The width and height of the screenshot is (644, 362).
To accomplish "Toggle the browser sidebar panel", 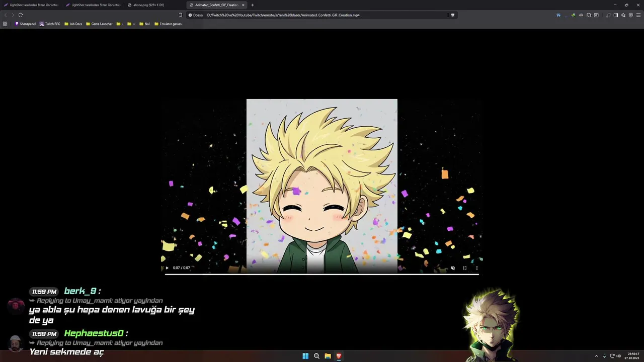I will point(616,15).
